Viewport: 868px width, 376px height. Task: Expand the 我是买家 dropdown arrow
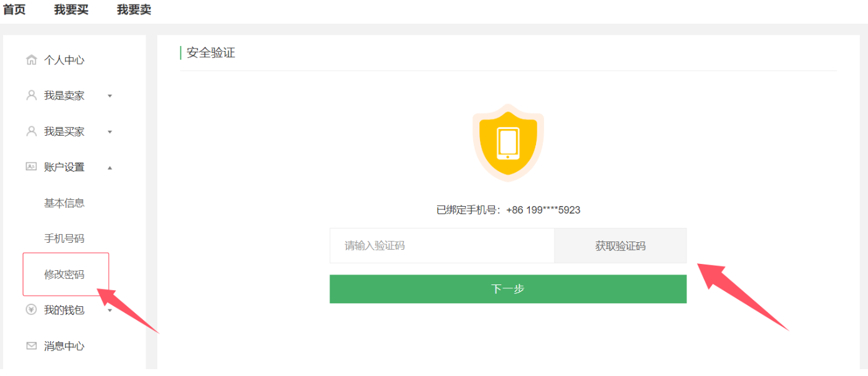(x=110, y=132)
